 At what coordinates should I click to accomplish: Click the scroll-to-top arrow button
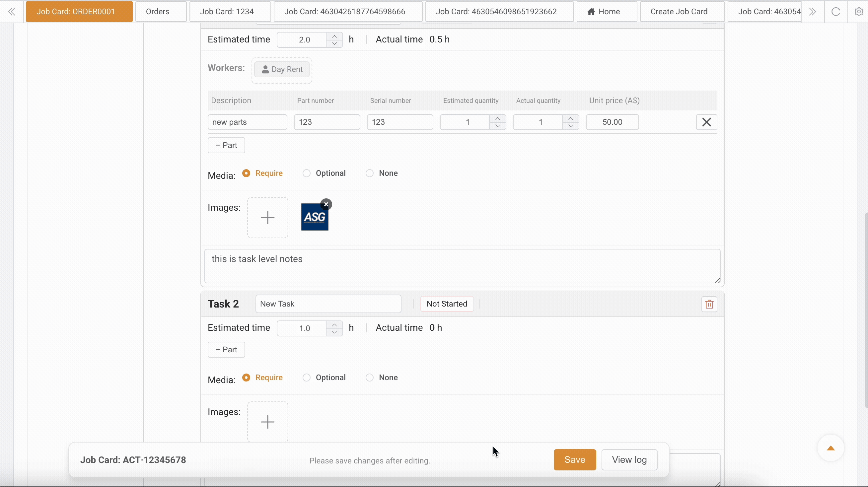click(830, 448)
